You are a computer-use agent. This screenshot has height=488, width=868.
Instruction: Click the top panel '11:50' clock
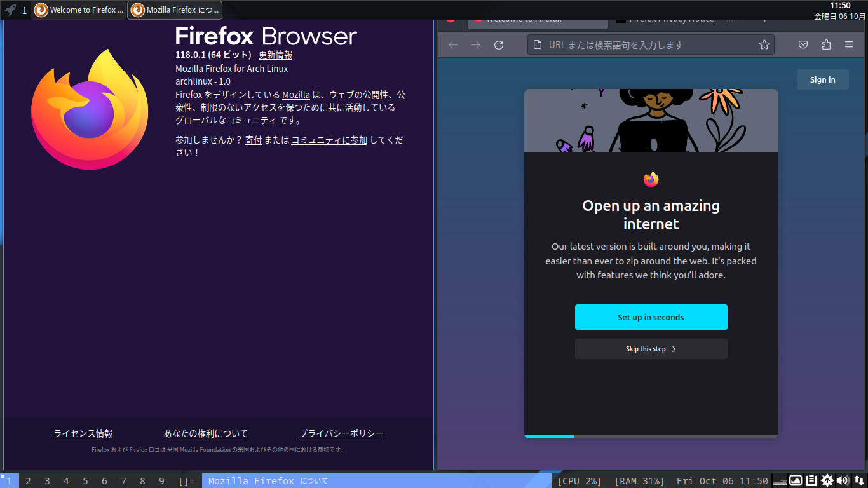pyautogui.click(x=840, y=5)
